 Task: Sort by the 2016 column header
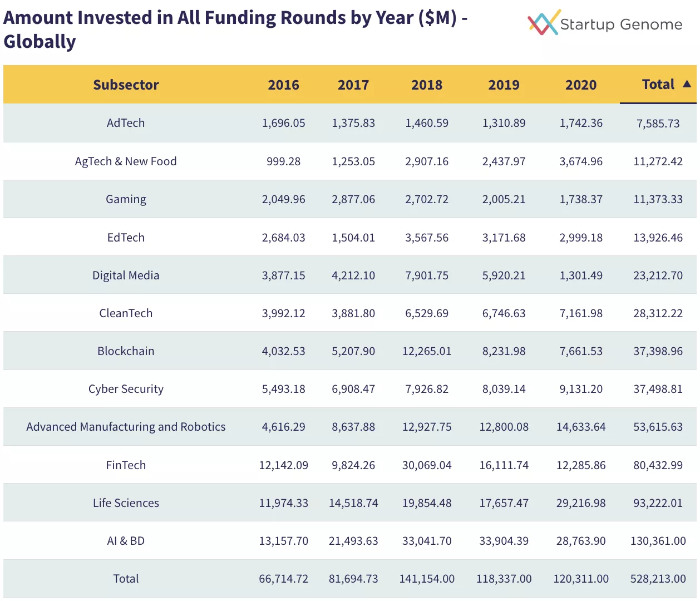pyautogui.click(x=283, y=85)
